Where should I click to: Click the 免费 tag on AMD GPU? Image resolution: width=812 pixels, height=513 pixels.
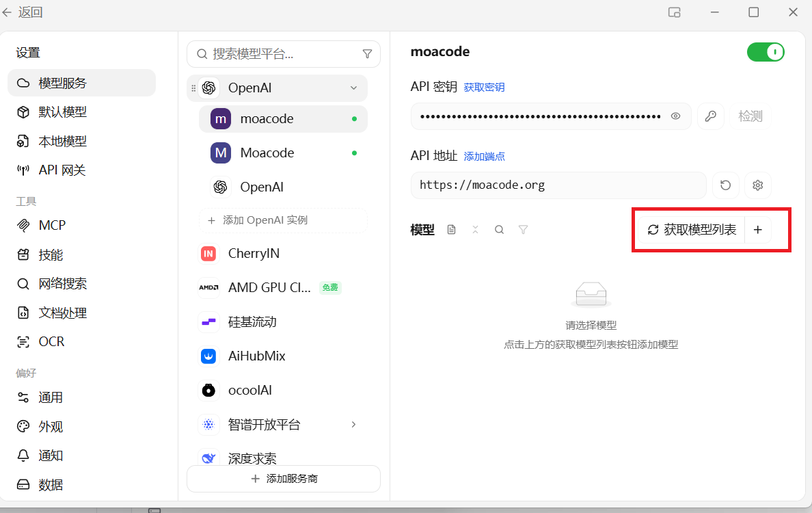[x=330, y=287]
